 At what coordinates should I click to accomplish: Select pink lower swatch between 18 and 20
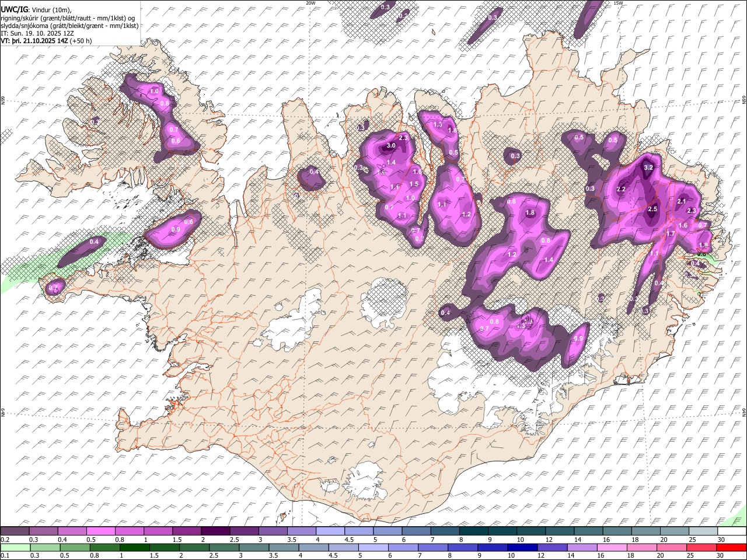pos(640,547)
